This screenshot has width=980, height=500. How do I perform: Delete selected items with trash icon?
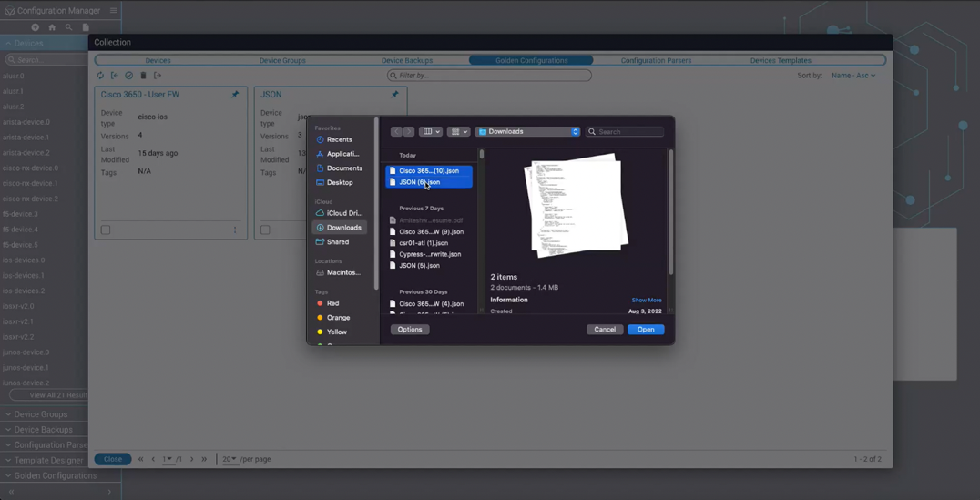point(143,76)
